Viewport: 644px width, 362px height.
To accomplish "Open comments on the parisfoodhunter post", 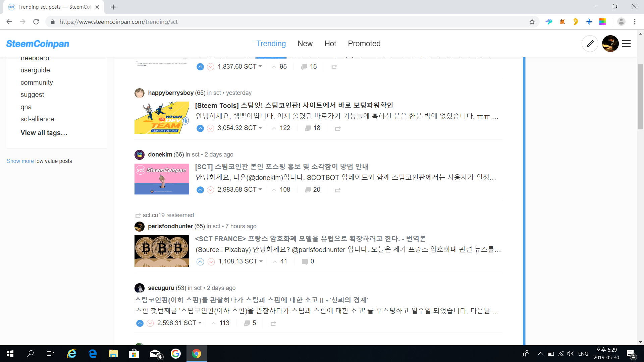I will (308, 261).
